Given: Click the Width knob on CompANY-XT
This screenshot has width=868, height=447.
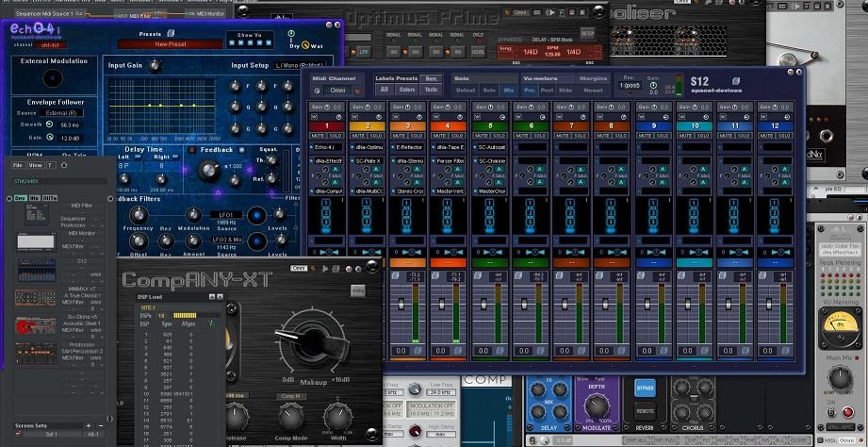Looking at the screenshot, I should coord(337,417).
